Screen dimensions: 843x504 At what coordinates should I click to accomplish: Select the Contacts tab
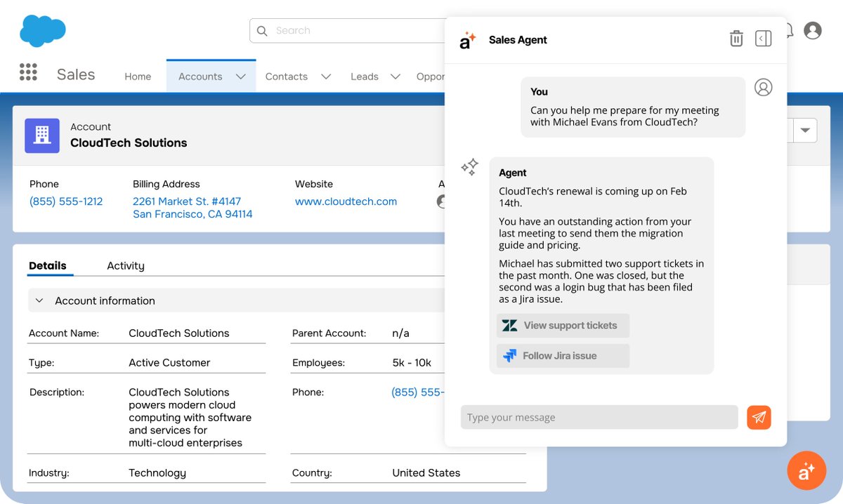[x=287, y=77]
